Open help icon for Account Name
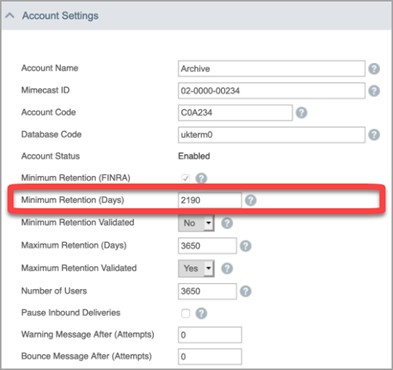Screen dimensions: 393x370 (374, 69)
